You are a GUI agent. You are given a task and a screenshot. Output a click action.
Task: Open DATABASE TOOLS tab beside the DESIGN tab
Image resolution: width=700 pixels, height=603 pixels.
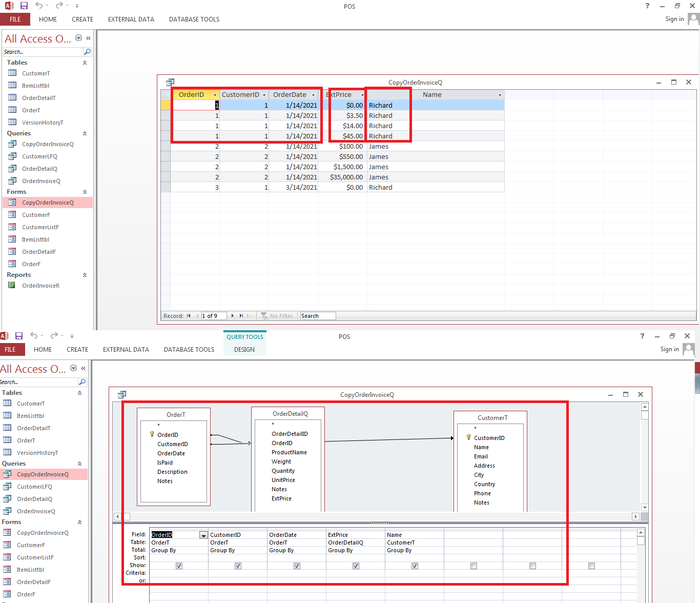coord(189,350)
